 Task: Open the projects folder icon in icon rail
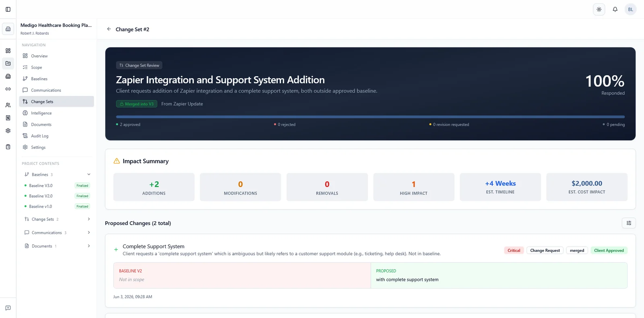point(8,63)
